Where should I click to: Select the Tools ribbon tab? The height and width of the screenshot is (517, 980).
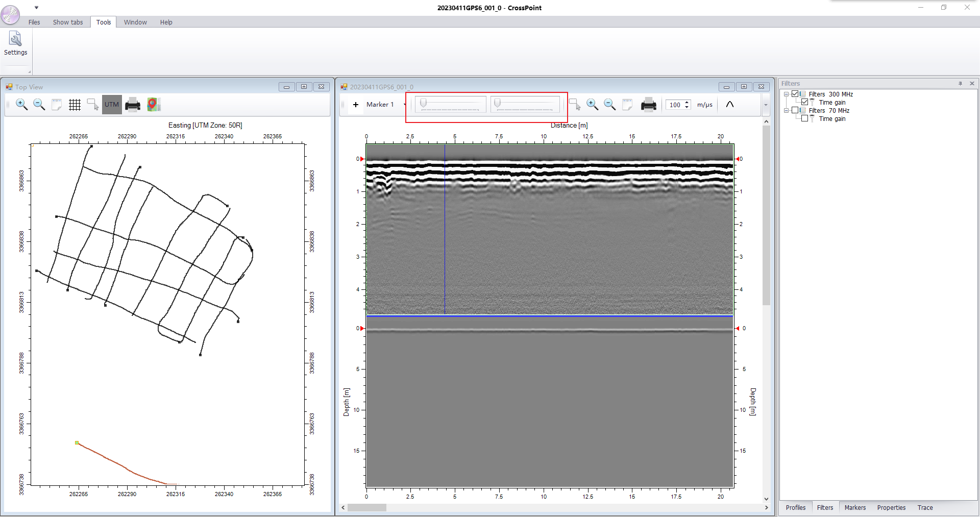click(104, 22)
